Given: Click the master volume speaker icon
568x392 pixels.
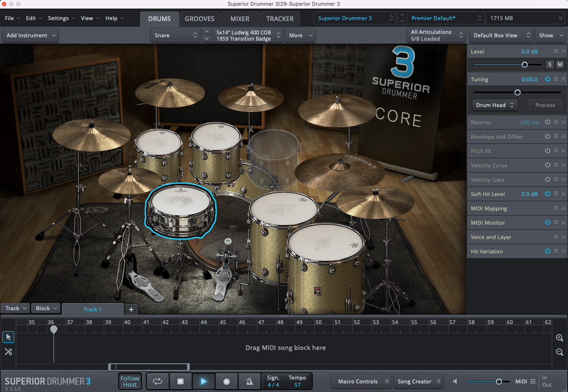Looking at the screenshot, I should coord(455,381).
